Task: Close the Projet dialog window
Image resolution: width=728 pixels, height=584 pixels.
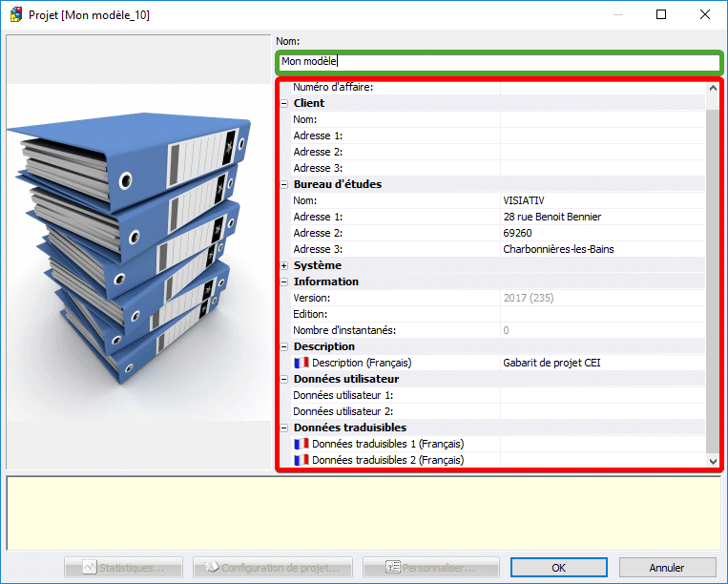Action: pos(705,15)
